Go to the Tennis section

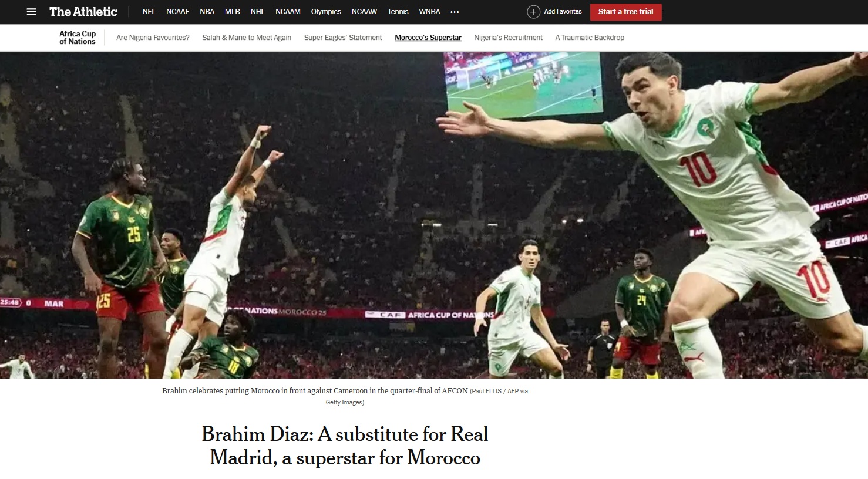[398, 12]
